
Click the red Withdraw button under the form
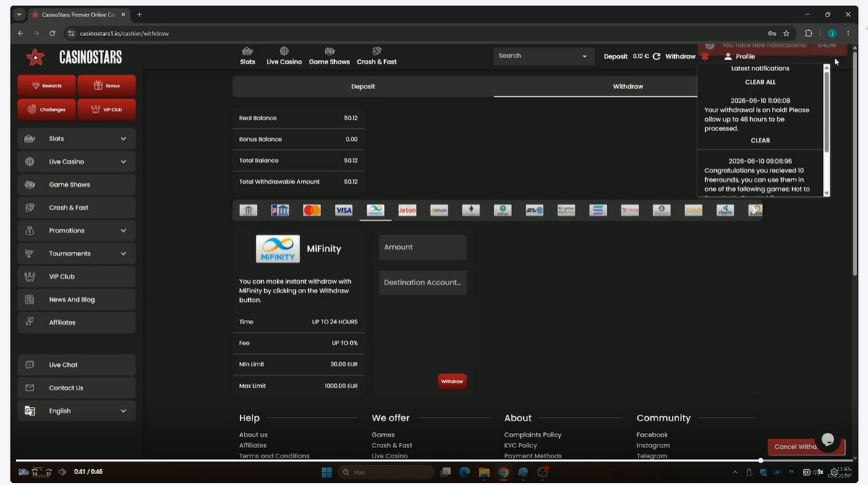[x=452, y=381]
